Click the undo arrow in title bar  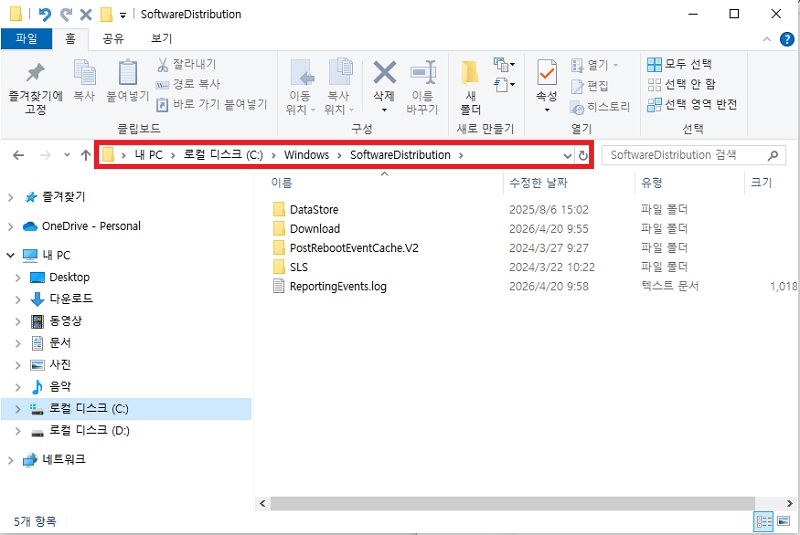coord(45,14)
